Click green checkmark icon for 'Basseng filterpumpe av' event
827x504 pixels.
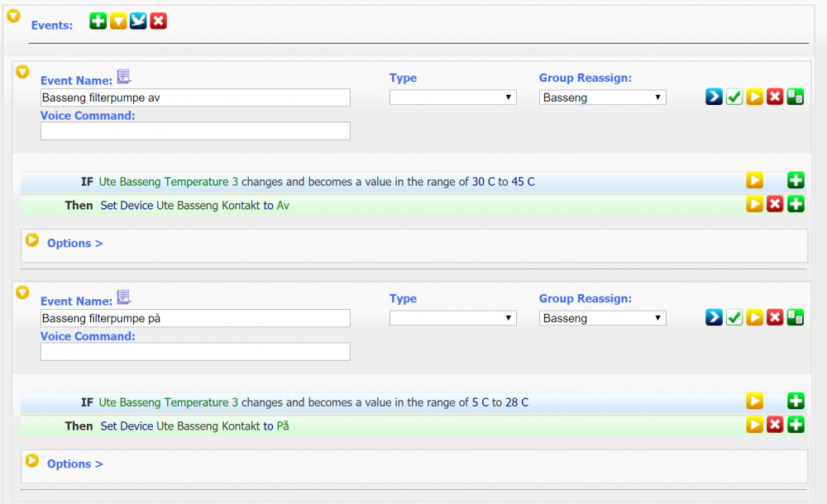(734, 97)
